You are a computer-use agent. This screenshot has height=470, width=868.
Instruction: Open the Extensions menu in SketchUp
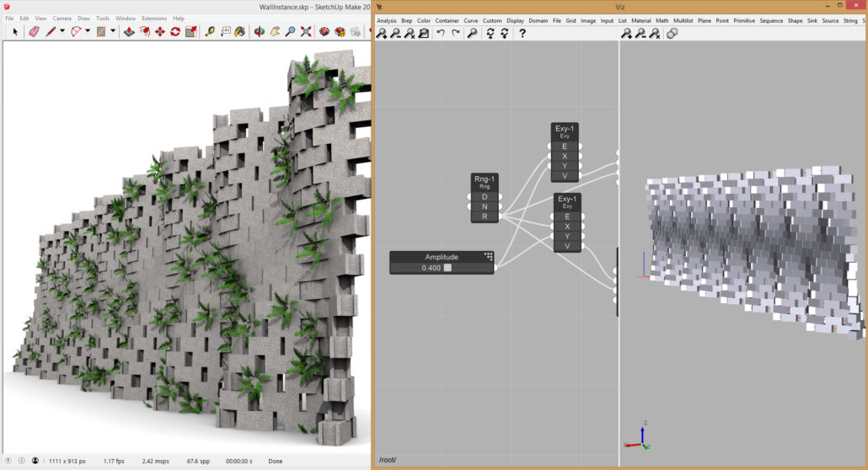pos(153,18)
